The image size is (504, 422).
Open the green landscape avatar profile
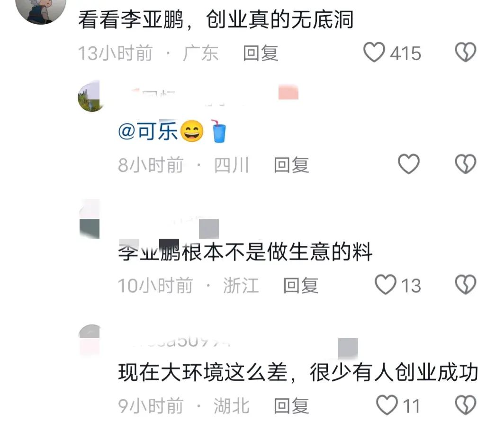89,96
